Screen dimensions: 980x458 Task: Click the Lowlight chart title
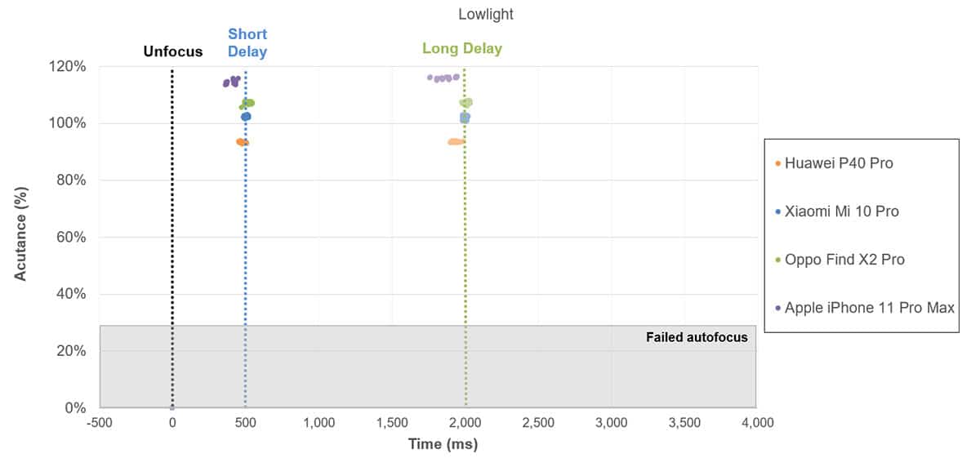point(486,14)
